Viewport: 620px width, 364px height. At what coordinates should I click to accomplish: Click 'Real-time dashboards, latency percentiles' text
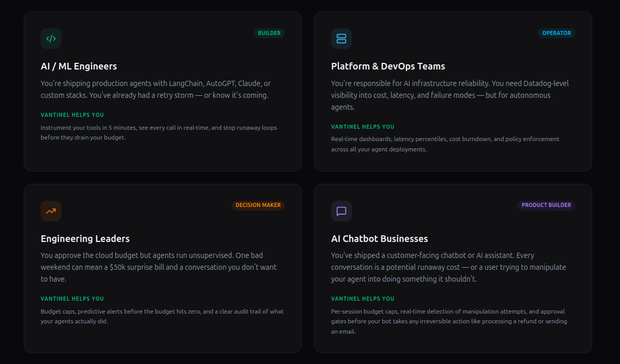(x=445, y=144)
